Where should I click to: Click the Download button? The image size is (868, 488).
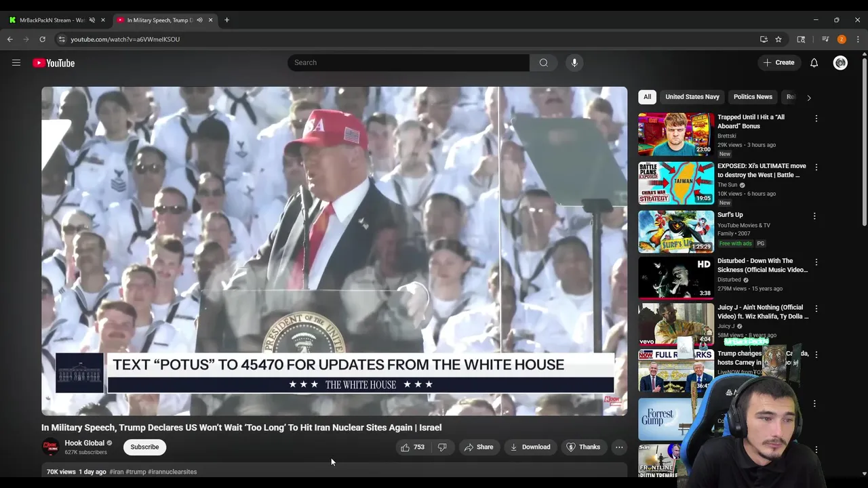(x=530, y=447)
